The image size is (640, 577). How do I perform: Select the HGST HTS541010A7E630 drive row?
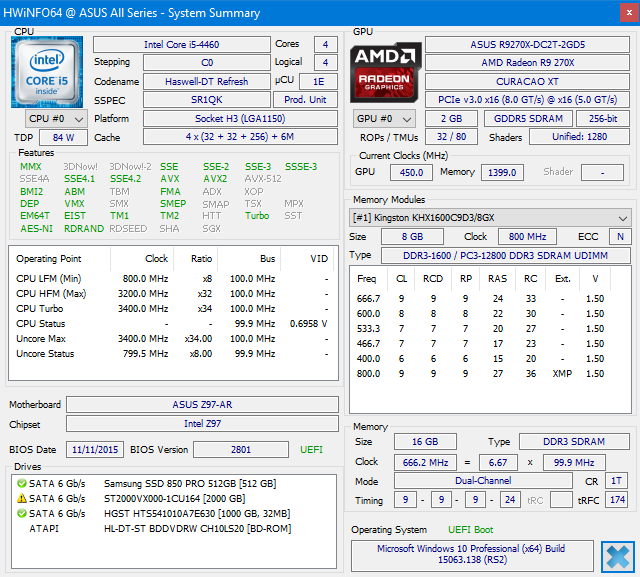coord(173,513)
